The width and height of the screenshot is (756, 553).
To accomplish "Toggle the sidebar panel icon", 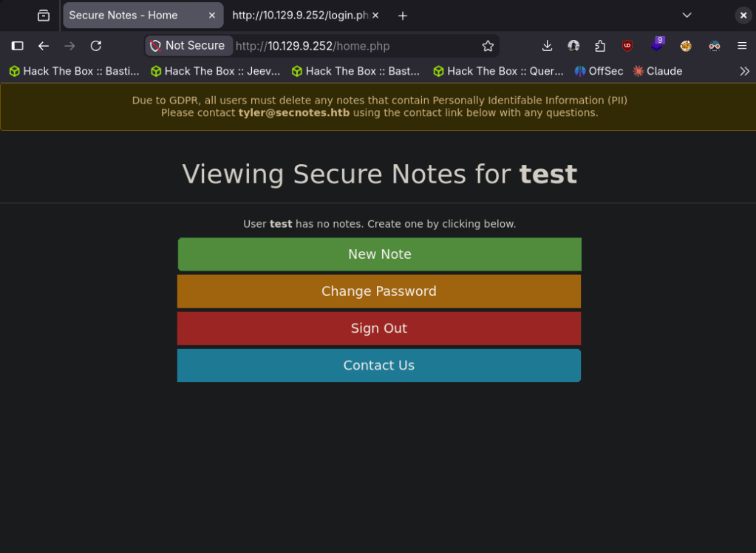I will coord(18,46).
